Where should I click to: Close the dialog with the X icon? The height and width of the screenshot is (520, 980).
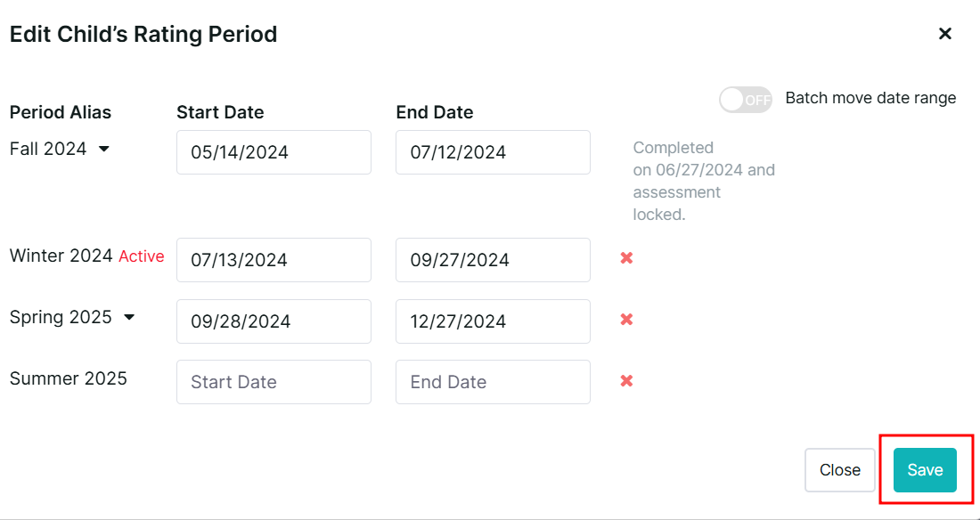(x=945, y=34)
